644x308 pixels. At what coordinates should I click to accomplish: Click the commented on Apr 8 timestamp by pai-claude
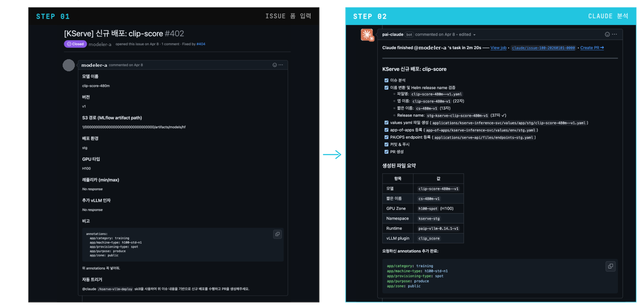tap(435, 34)
